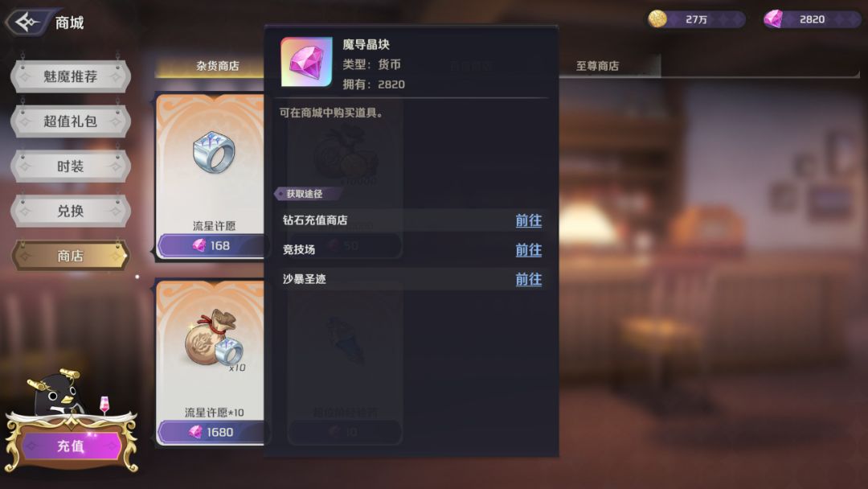Viewport: 868px width, 489px height.
Task: Click the 1680 gem price button
Action: [211, 432]
